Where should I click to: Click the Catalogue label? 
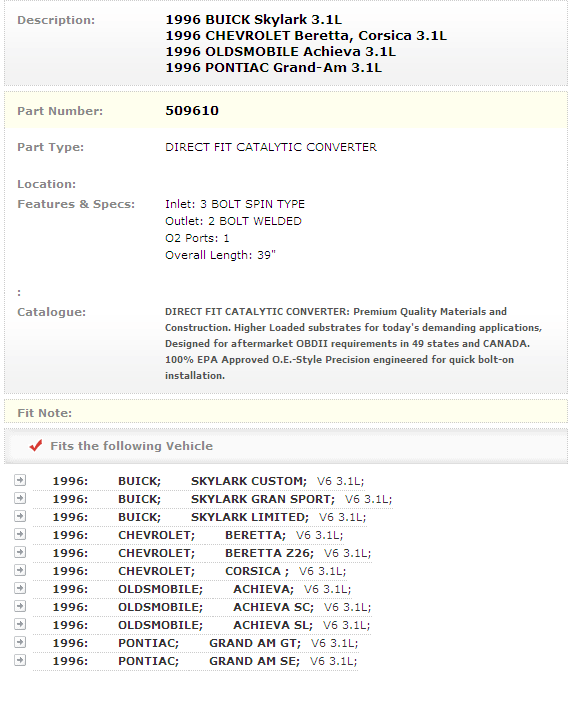pos(51,312)
